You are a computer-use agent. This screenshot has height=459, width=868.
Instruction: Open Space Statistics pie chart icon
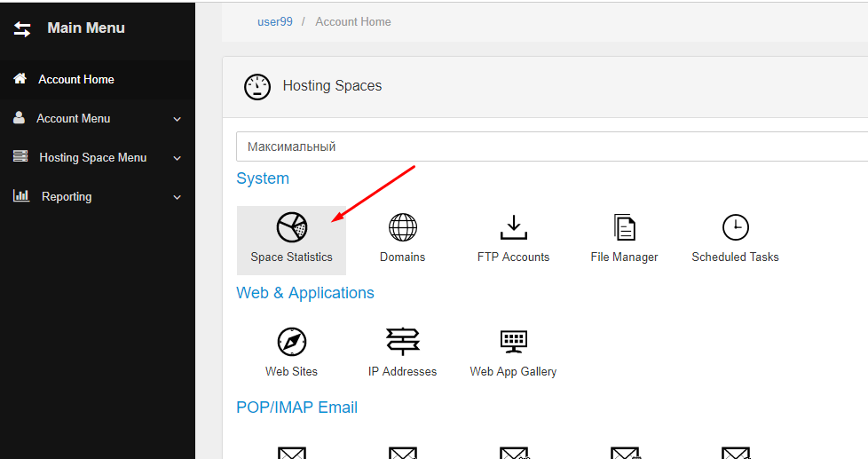pyautogui.click(x=292, y=227)
